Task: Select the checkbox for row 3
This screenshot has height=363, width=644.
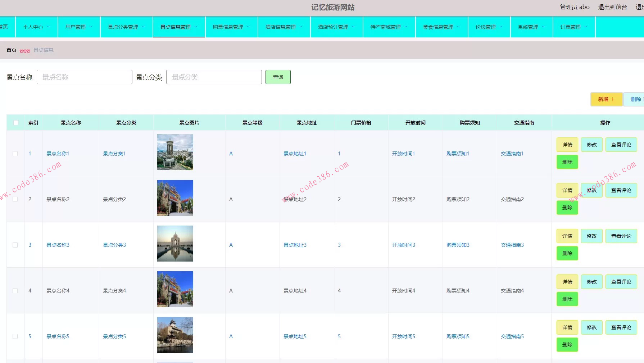Action: pyautogui.click(x=15, y=245)
